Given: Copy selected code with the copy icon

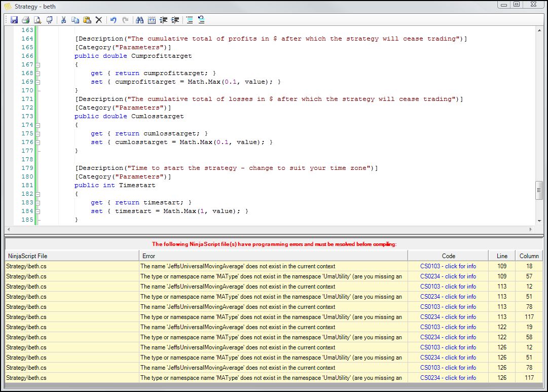Looking at the screenshot, I should [75, 20].
